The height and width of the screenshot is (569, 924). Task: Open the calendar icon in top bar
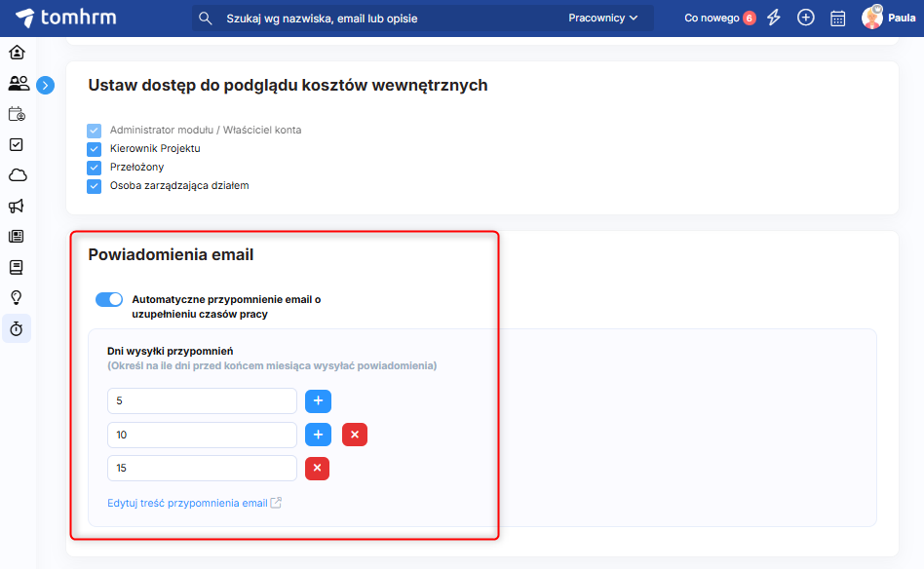837,18
